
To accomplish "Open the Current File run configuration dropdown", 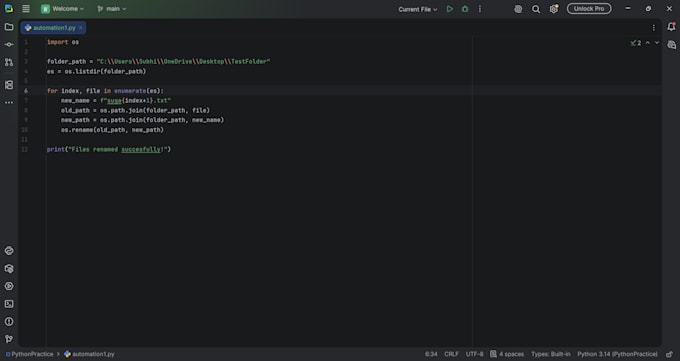I will tap(418, 9).
